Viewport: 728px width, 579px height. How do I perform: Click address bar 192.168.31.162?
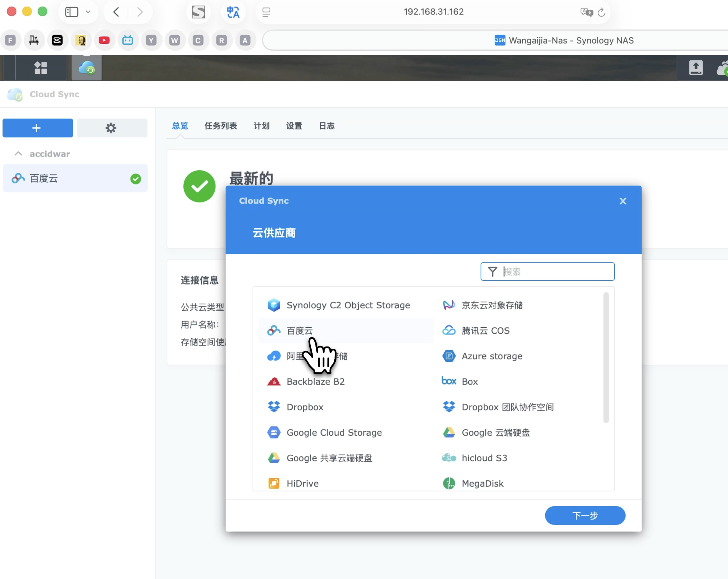tap(434, 12)
